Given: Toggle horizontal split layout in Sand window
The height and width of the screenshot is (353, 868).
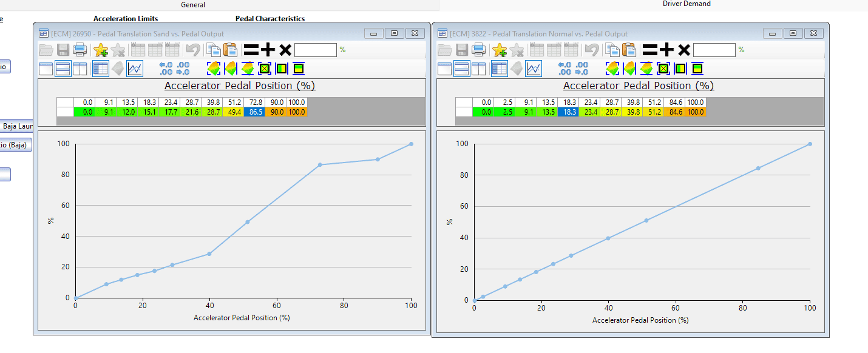Looking at the screenshot, I should 63,69.
